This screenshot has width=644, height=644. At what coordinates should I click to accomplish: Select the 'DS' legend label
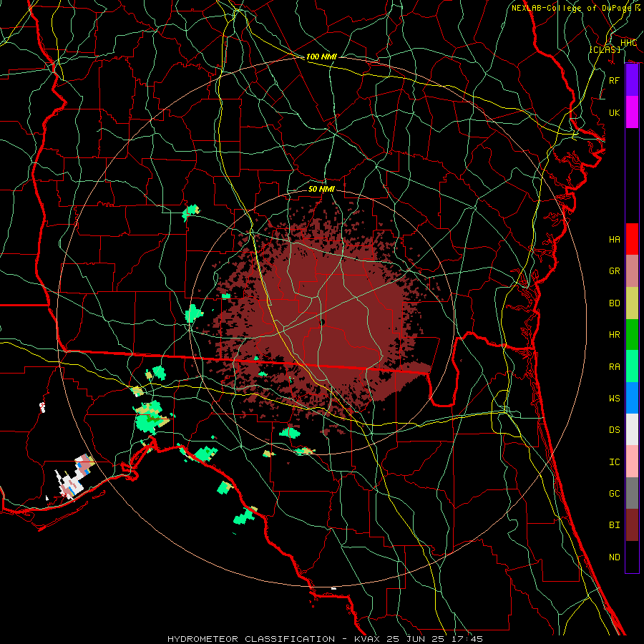pos(614,430)
